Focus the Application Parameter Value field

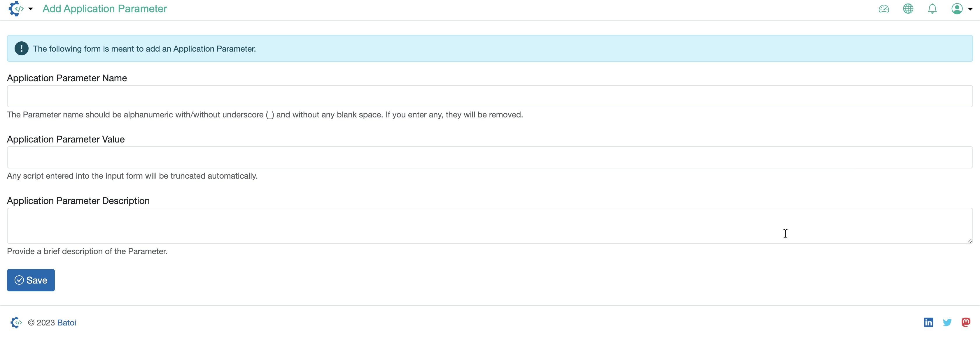(x=490, y=157)
